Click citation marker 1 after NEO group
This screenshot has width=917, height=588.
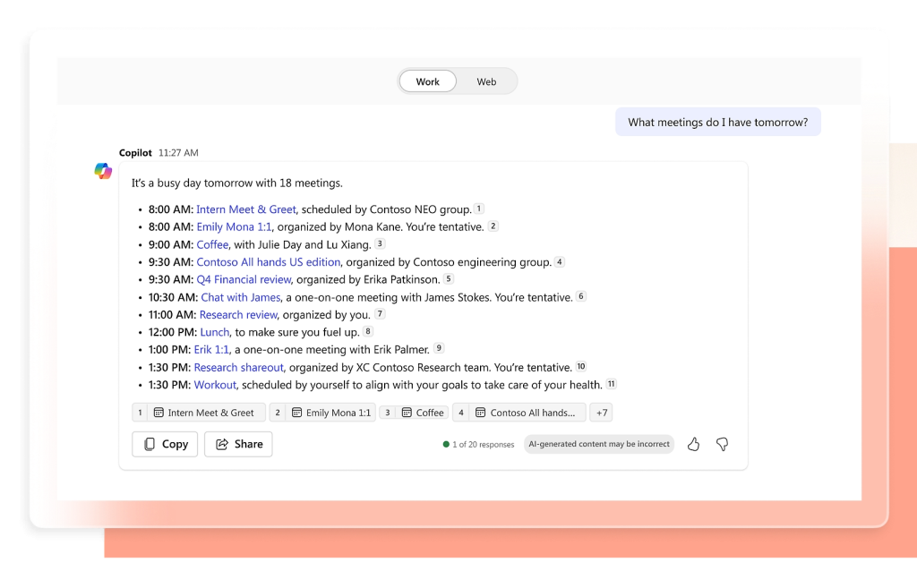coord(479,208)
